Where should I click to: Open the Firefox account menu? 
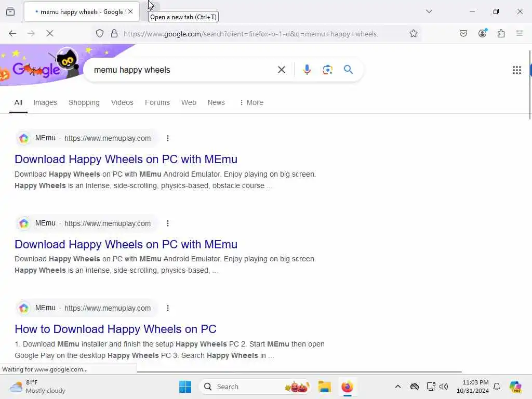click(483, 33)
